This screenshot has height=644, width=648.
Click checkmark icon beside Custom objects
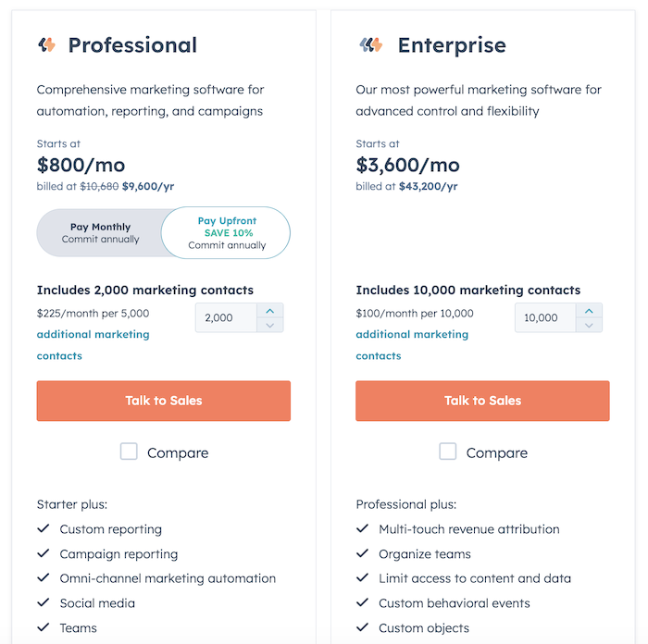tap(362, 628)
